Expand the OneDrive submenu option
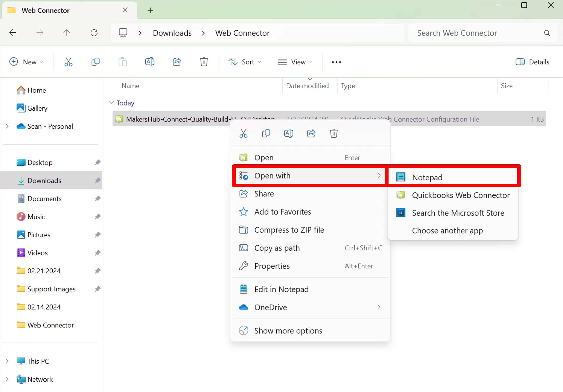This screenshot has height=392, width=563. tap(379, 307)
